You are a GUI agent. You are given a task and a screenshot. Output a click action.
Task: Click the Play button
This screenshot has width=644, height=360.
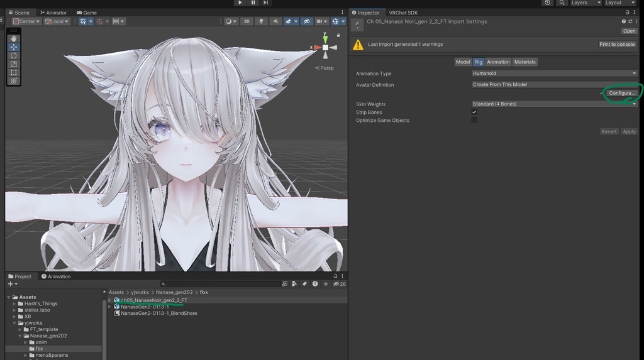click(240, 3)
